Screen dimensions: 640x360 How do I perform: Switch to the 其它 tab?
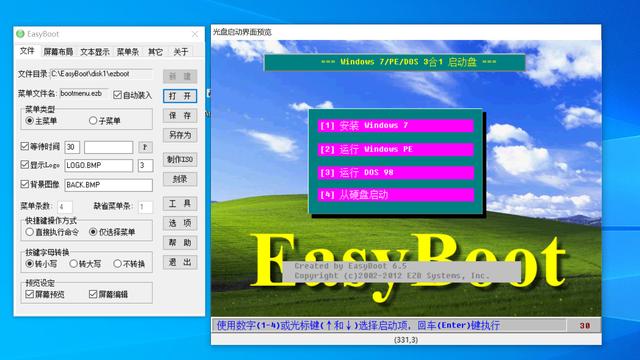click(155, 52)
